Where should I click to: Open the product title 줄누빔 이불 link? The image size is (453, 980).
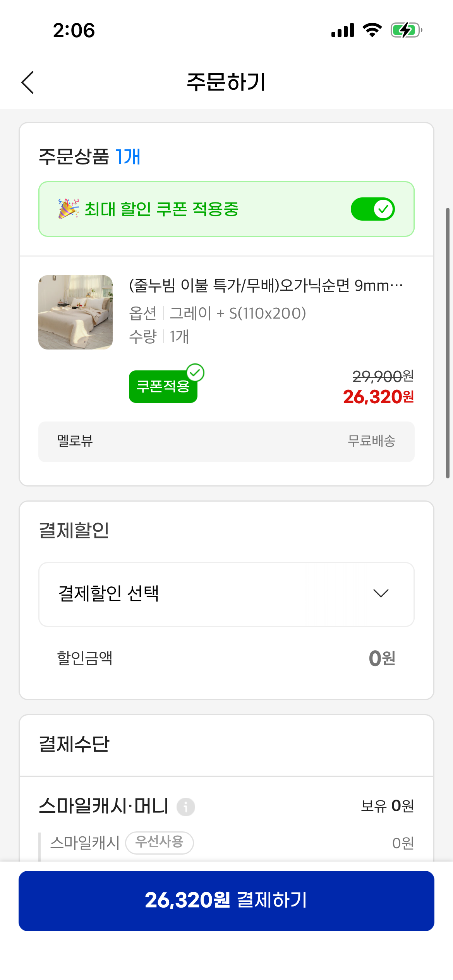(x=266, y=286)
